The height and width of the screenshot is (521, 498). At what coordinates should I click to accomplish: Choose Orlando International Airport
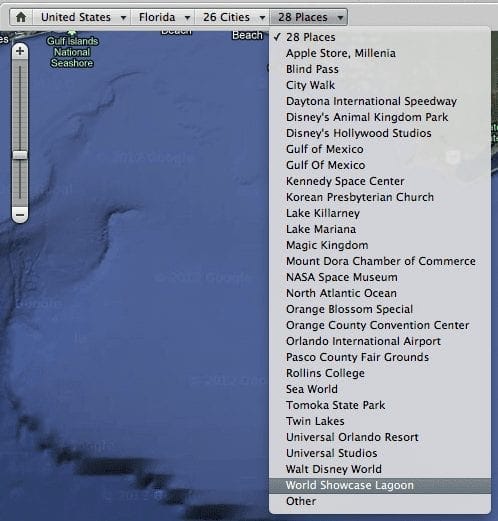pos(380,341)
